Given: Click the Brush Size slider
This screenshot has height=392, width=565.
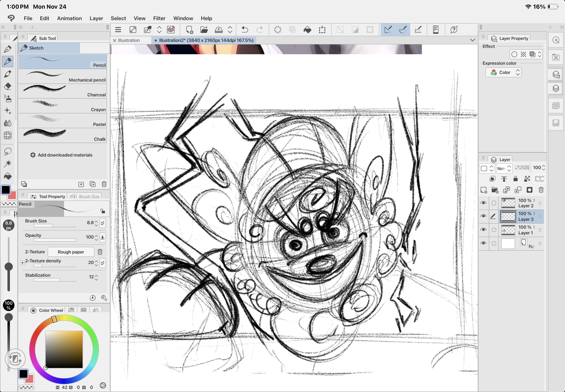Looking at the screenshot, I should (55, 226).
